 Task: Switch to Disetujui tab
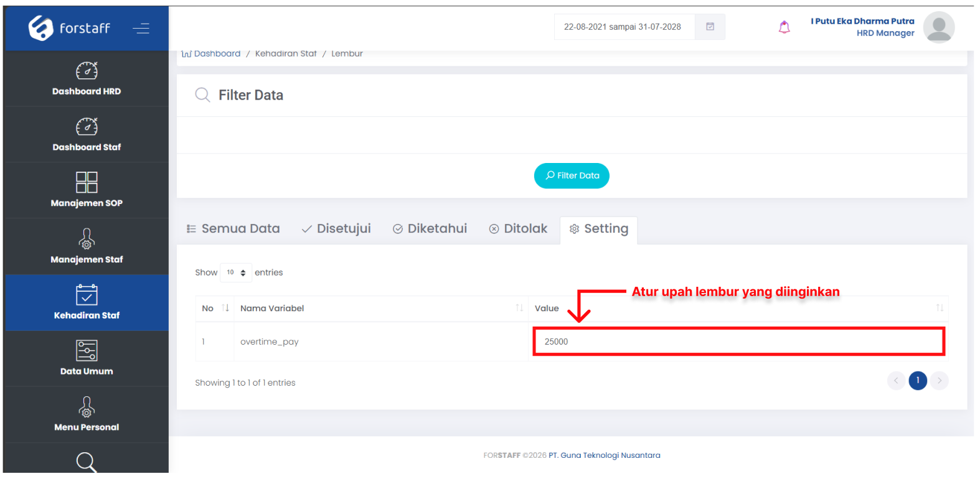[336, 229]
